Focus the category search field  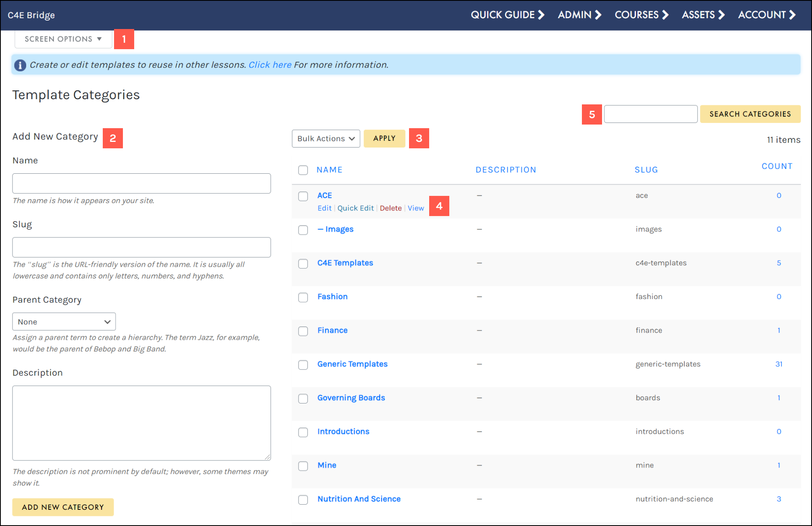tap(650, 114)
